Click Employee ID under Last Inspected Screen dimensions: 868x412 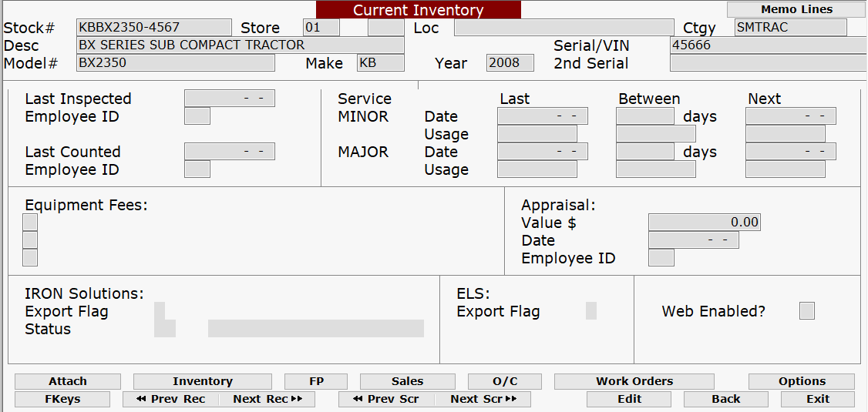[197, 116]
